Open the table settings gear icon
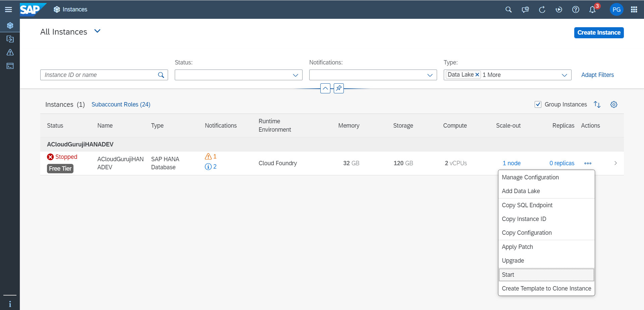 (x=614, y=104)
